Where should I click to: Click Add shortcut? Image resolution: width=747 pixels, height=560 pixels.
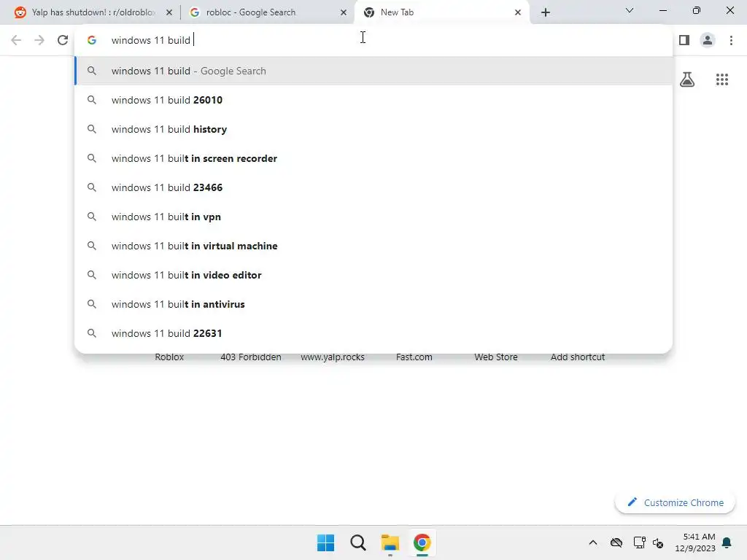578,357
